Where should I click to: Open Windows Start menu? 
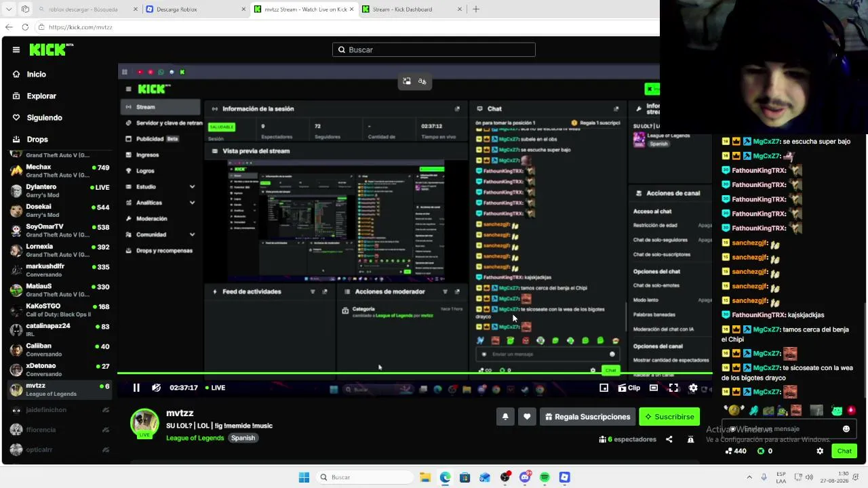304,477
